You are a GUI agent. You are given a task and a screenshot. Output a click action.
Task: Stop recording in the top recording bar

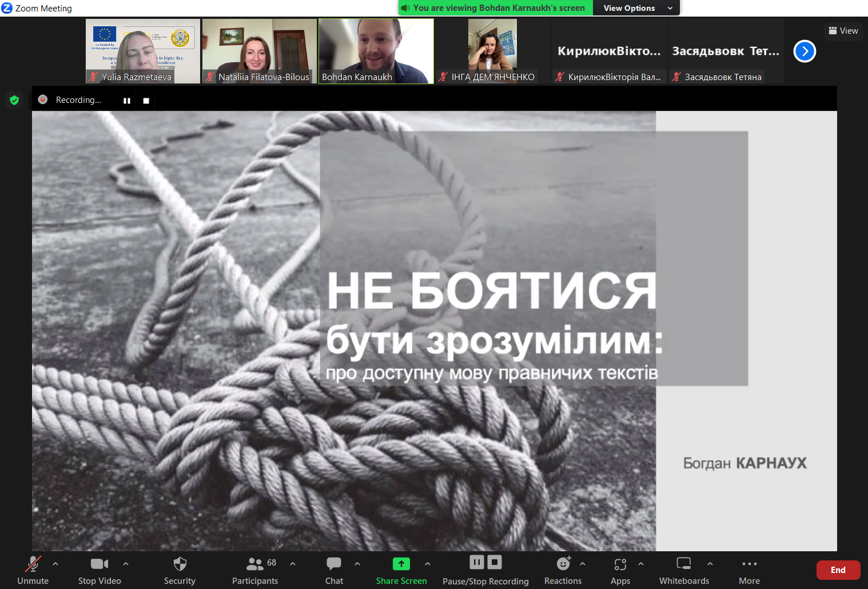[x=146, y=101]
